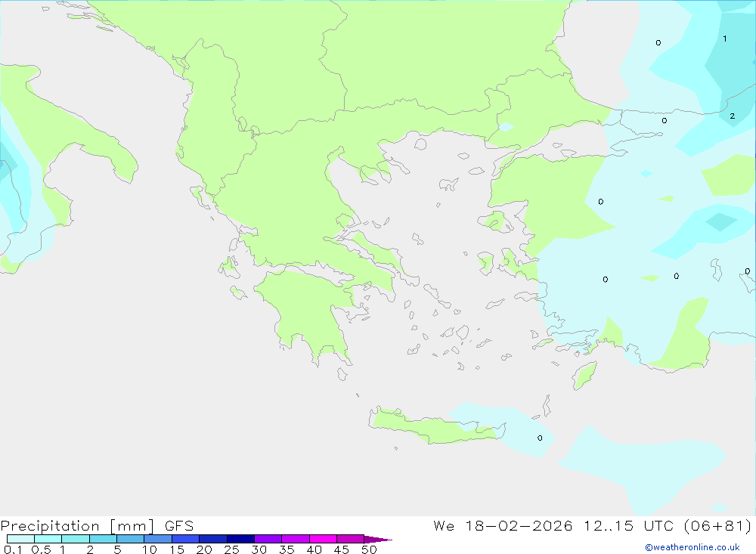Click the 1–2 mm legend color swatch
Image resolution: width=756 pixels, height=554 pixels.
coord(76,539)
